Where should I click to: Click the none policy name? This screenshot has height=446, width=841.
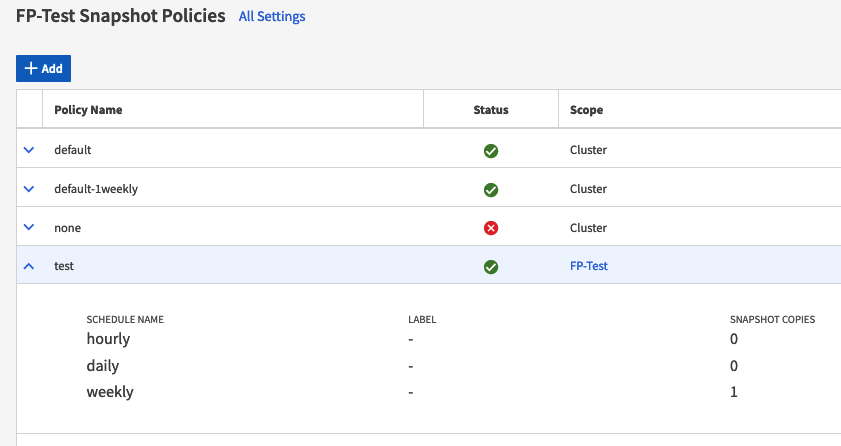[68, 228]
